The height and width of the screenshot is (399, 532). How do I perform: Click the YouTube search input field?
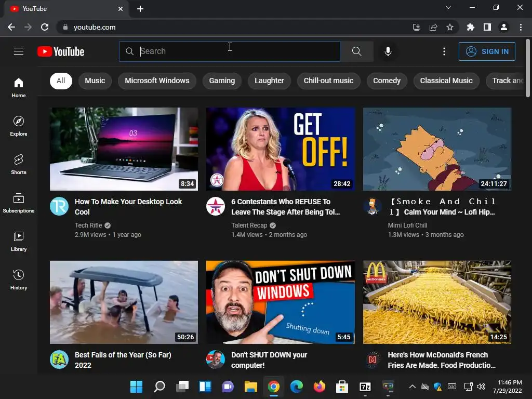[x=230, y=51]
